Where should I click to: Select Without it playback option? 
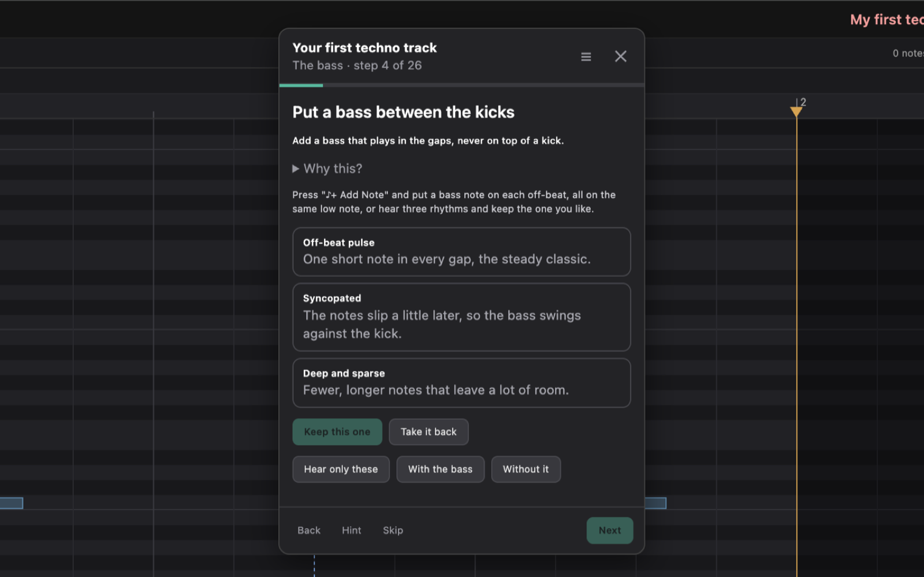(526, 470)
